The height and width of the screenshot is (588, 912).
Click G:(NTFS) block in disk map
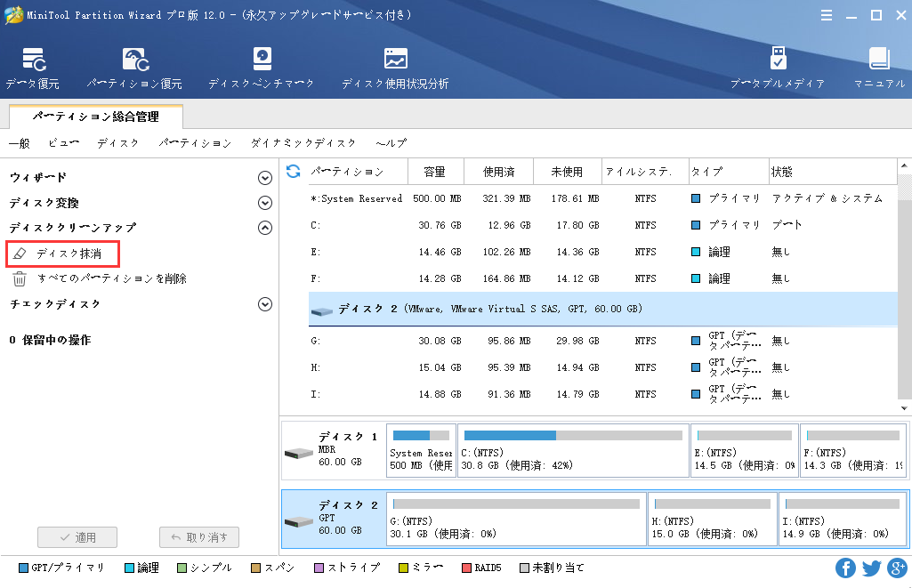(516, 520)
